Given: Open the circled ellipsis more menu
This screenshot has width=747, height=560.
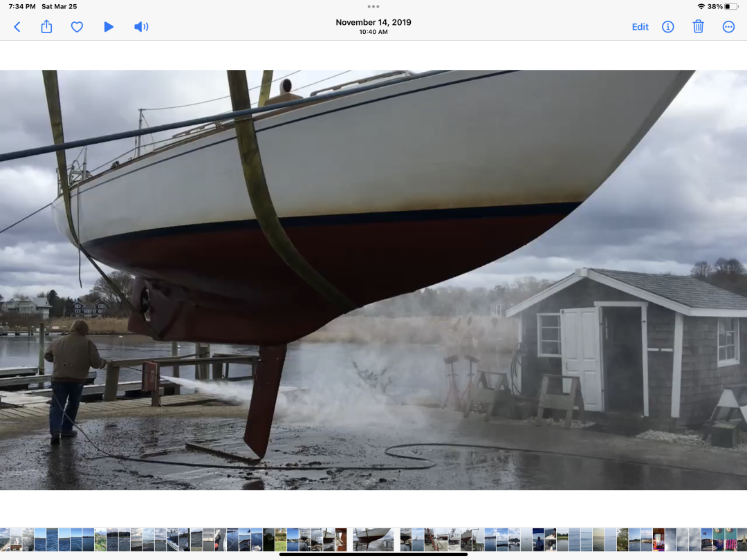Looking at the screenshot, I should pos(728,27).
